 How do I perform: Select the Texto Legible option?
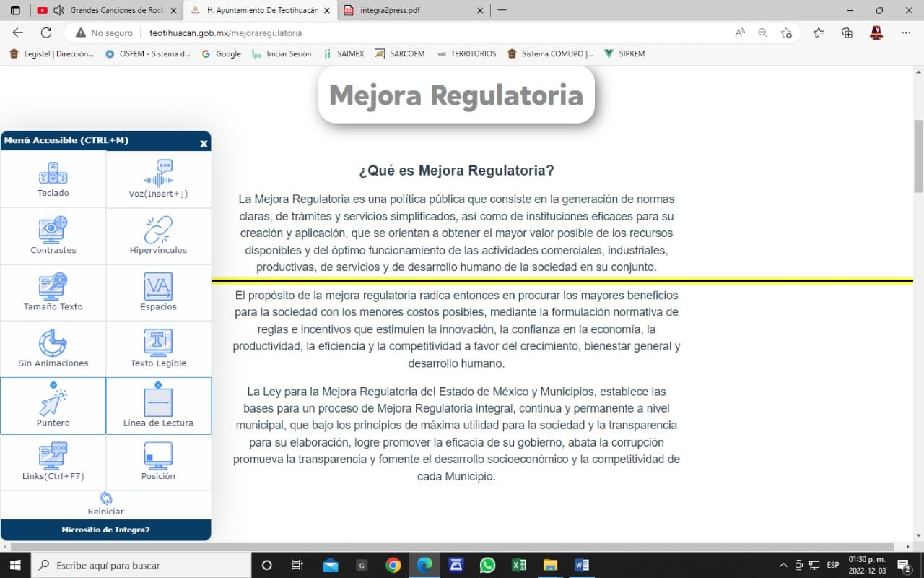click(x=158, y=349)
